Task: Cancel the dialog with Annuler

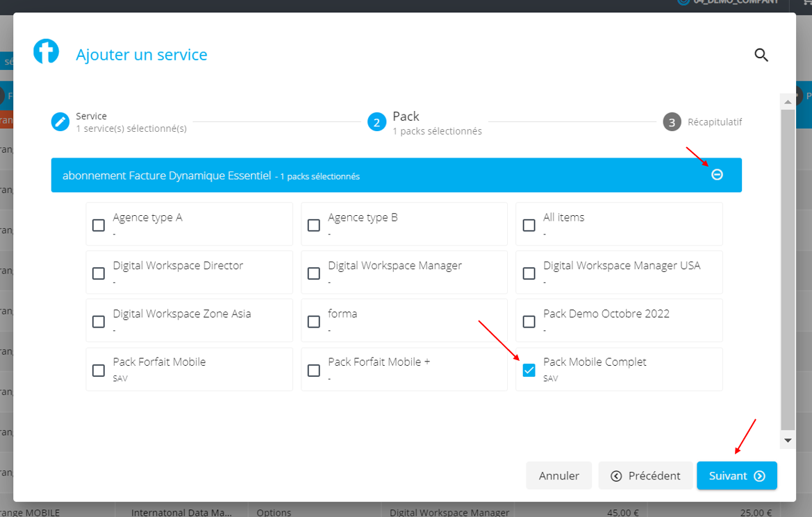Action: click(558, 476)
